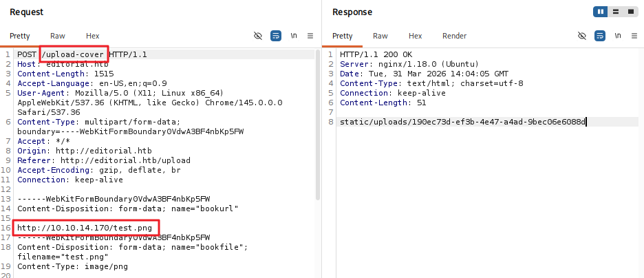Switch to top-bottom split layout view
644x278 pixels.
tap(615, 12)
